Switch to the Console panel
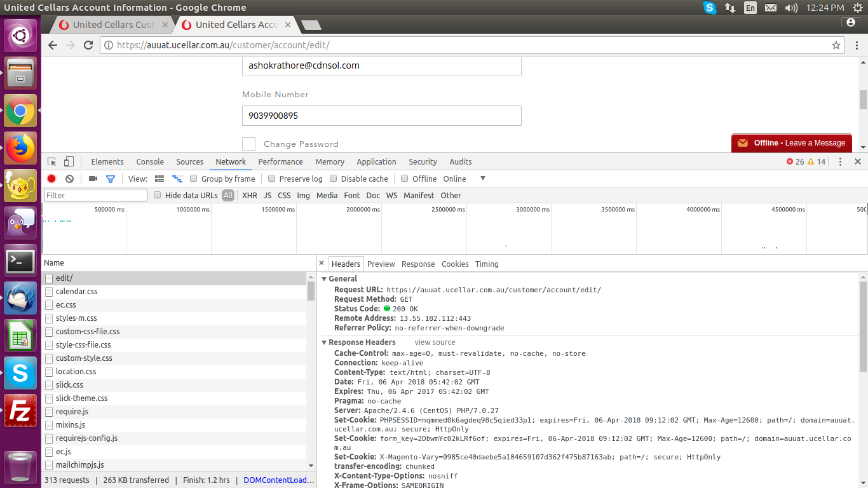 [x=150, y=161]
